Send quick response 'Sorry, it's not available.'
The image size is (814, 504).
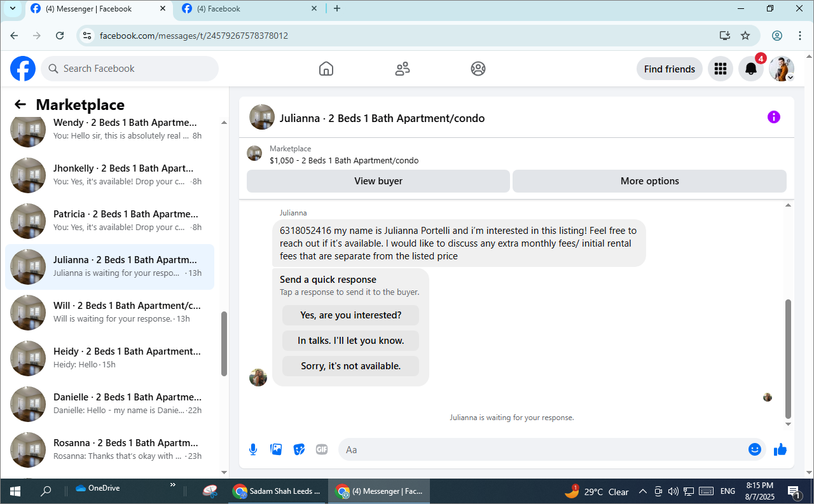[351, 366]
